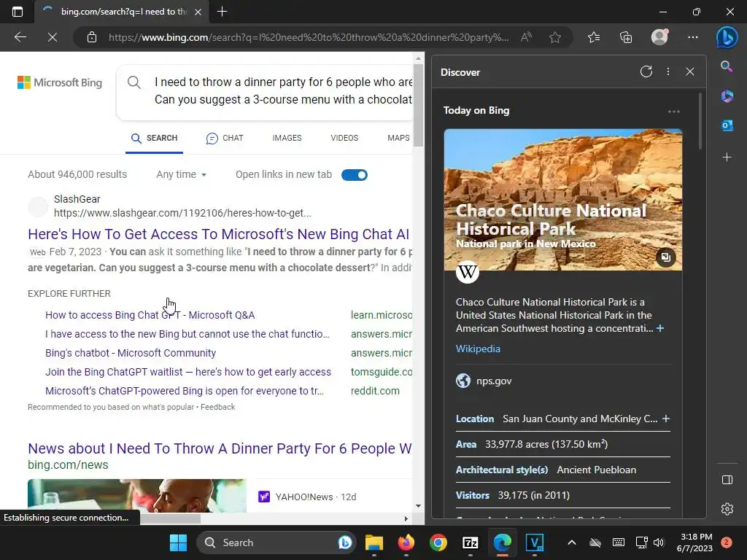This screenshot has height=560, width=747.
Task: Open How to access Bing Chat GPT link
Action: (x=150, y=315)
